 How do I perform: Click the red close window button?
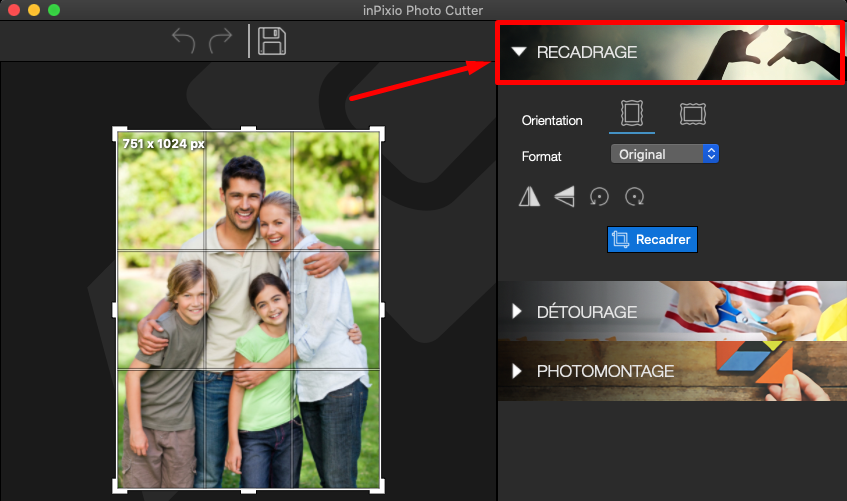pos(14,10)
